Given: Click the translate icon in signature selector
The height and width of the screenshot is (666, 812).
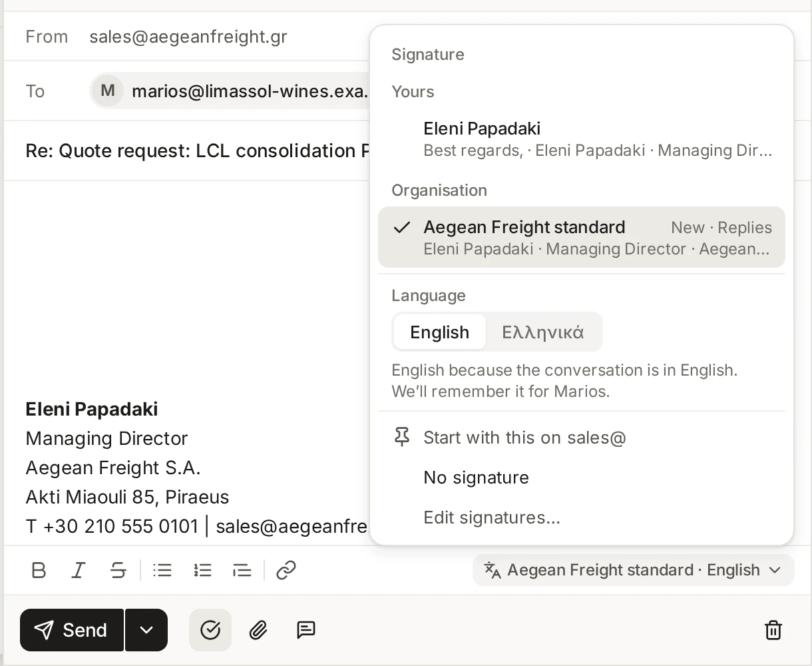Looking at the screenshot, I should pos(493,570).
